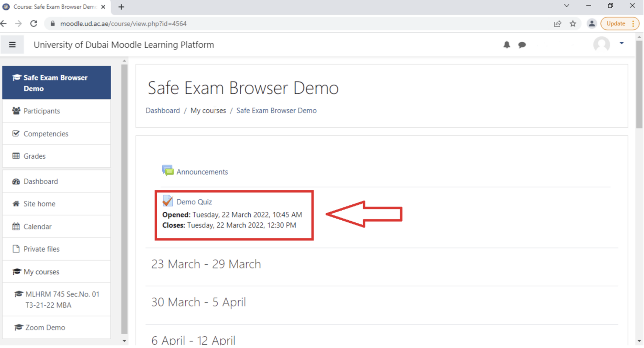Switch to the Safe Exam Browser Demo tab

(50, 7)
